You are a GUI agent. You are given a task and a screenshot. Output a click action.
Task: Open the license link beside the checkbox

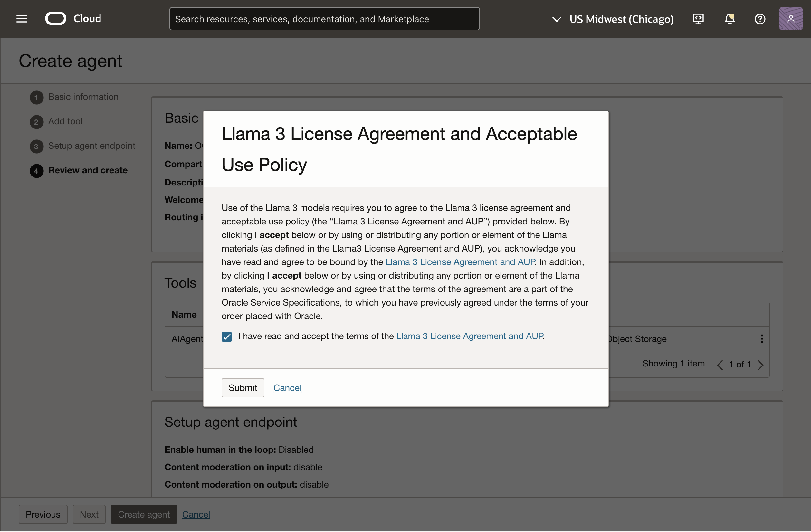tap(470, 336)
